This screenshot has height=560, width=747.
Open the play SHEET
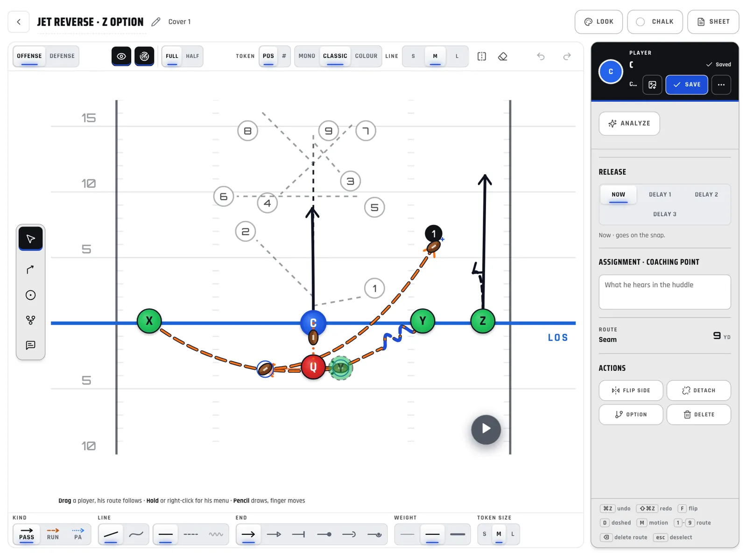tap(713, 22)
